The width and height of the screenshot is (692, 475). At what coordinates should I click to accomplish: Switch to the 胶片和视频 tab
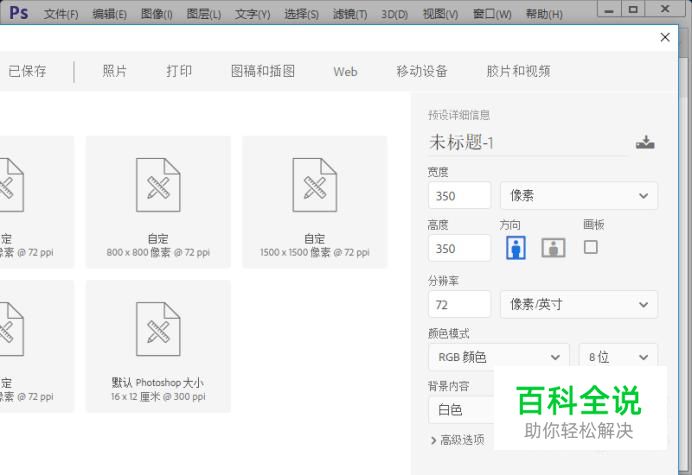(x=518, y=71)
